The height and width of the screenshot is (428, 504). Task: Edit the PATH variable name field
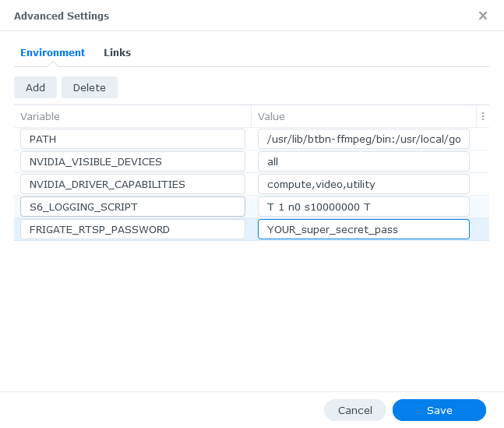tap(132, 139)
